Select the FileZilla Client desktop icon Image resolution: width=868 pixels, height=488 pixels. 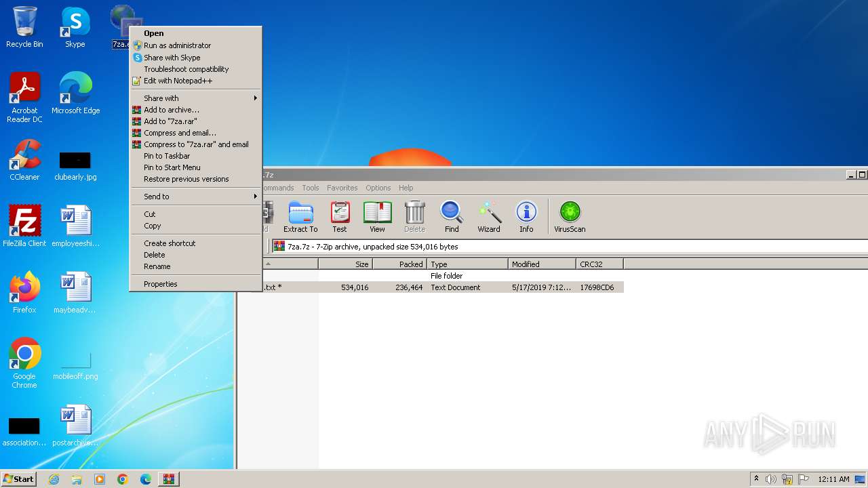click(x=24, y=226)
